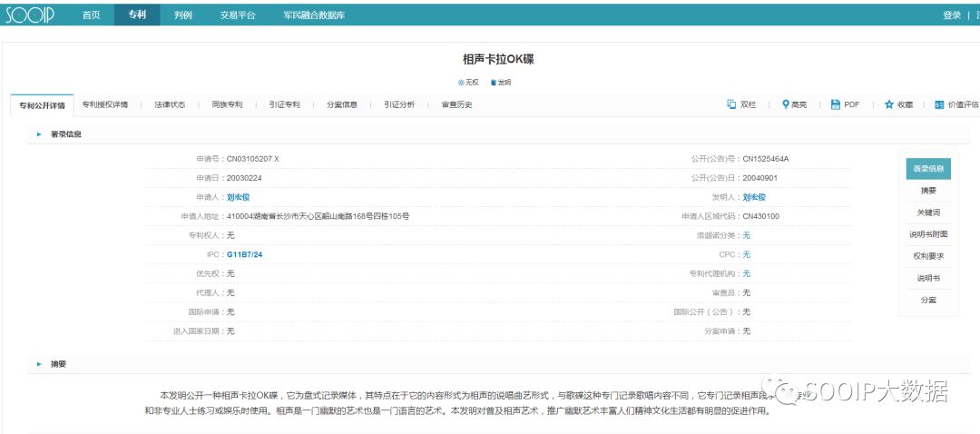Click the patent title 相声卡拉OK碟
The image size is (980, 434).
pyautogui.click(x=498, y=59)
